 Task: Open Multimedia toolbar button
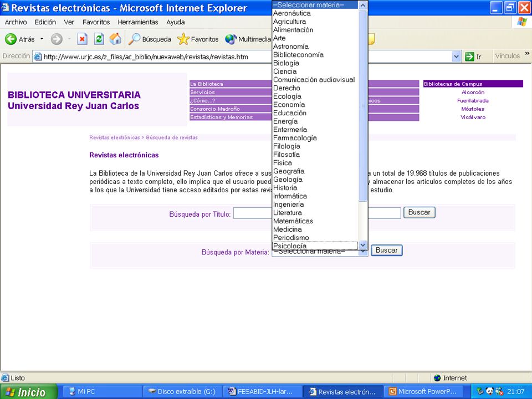tap(248, 39)
